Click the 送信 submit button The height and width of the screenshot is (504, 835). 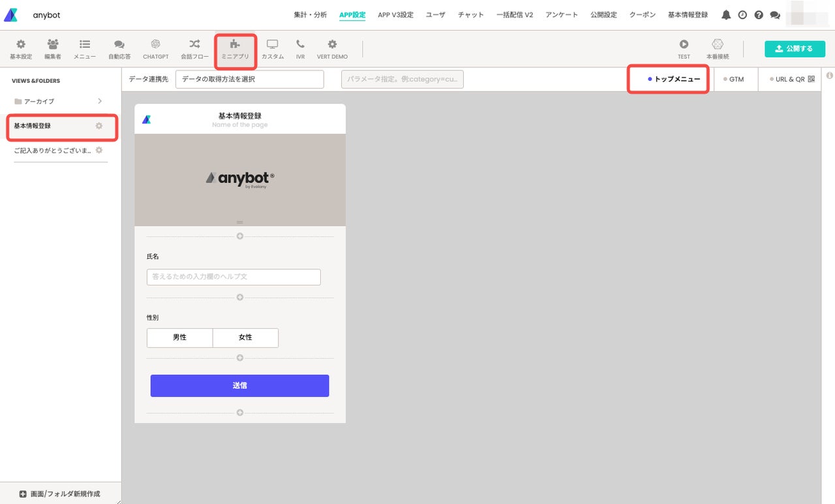239,386
